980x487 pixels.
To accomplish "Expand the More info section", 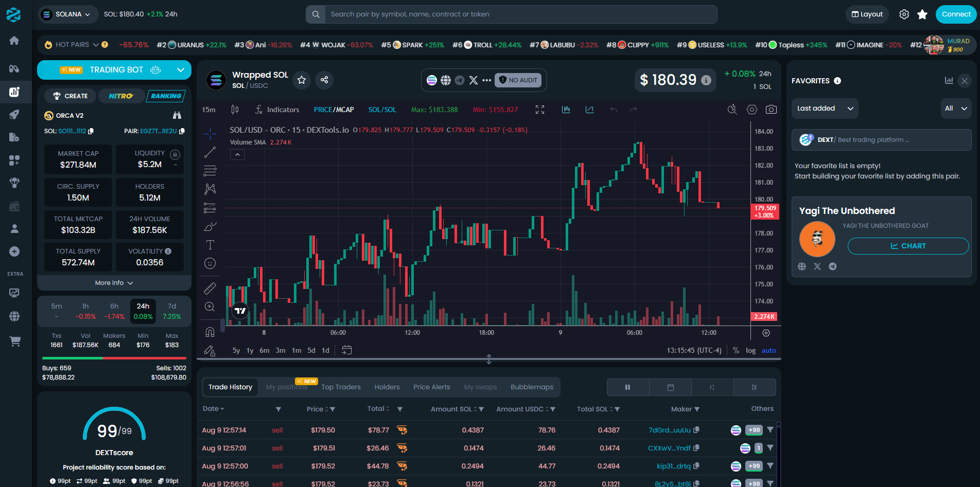I will (114, 282).
